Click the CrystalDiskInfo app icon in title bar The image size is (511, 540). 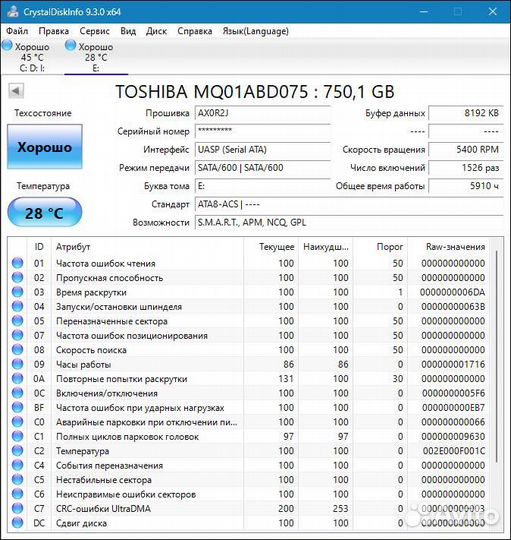(13, 11)
